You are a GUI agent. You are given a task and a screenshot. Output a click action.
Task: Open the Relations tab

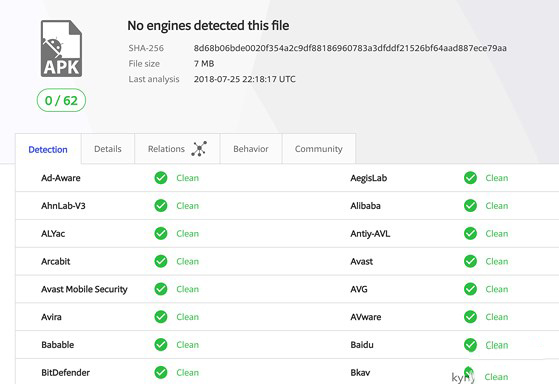pyautogui.click(x=177, y=149)
